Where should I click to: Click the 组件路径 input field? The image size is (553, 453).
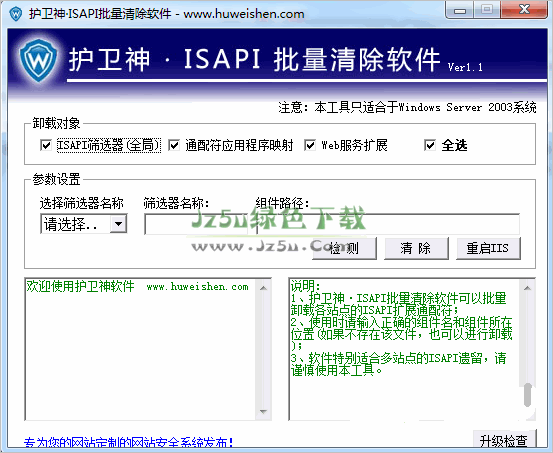click(388, 224)
